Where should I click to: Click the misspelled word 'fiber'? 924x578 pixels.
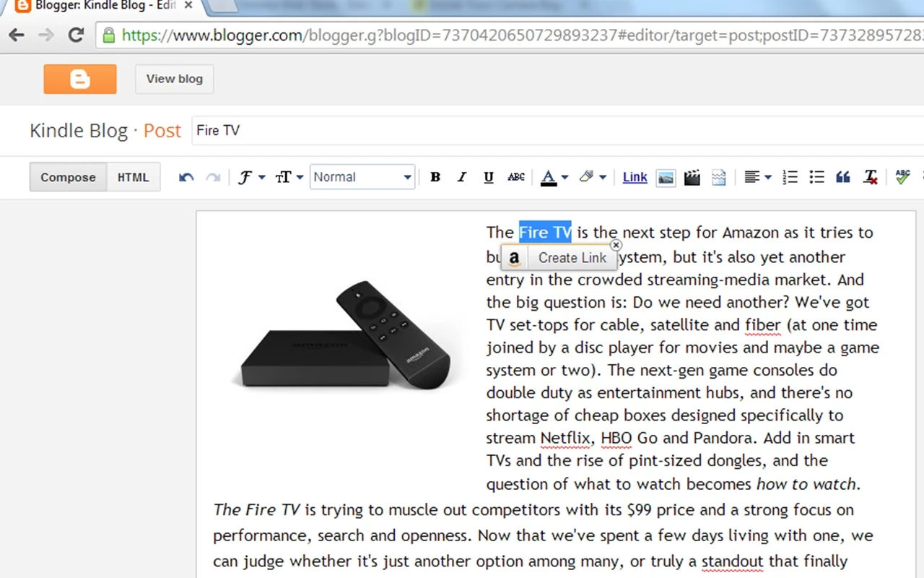tap(763, 325)
